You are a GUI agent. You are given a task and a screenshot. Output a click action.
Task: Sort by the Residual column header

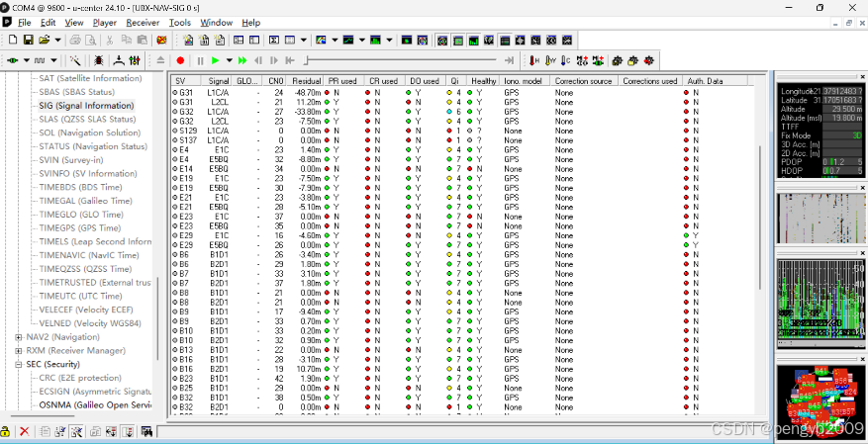tap(305, 81)
